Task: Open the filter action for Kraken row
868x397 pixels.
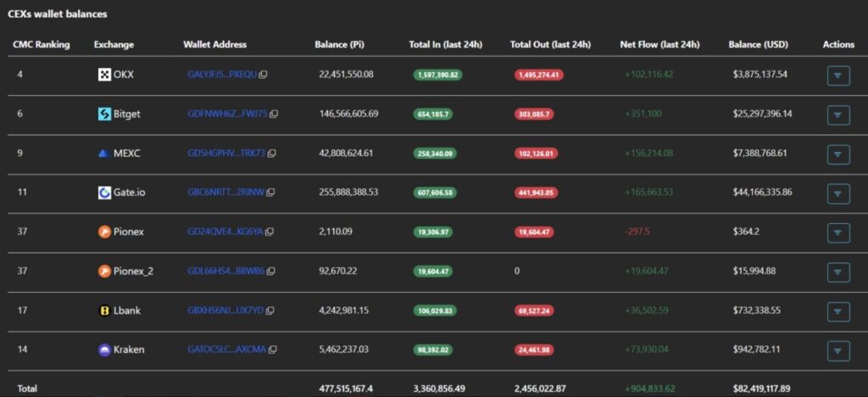Action: (x=837, y=350)
